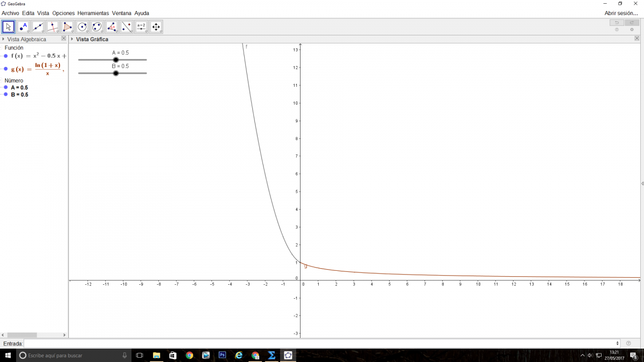Screen dimensions: 644x362
Task: Choose the Line through two points tool
Action: (38, 27)
